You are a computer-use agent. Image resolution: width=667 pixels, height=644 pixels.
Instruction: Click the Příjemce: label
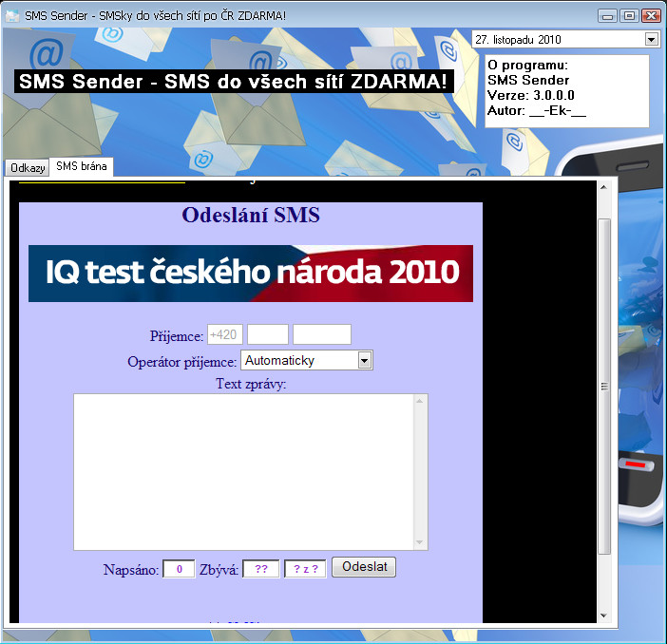coord(177,336)
